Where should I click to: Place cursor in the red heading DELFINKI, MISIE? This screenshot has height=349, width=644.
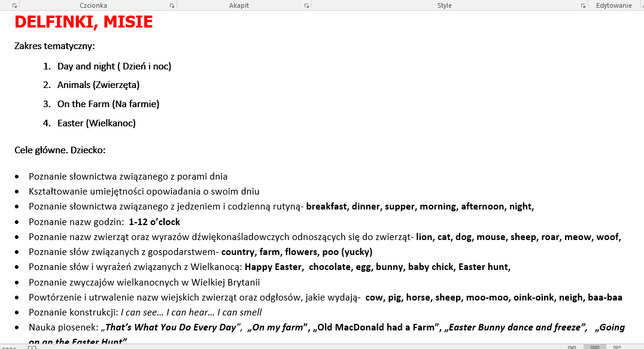coord(83,22)
